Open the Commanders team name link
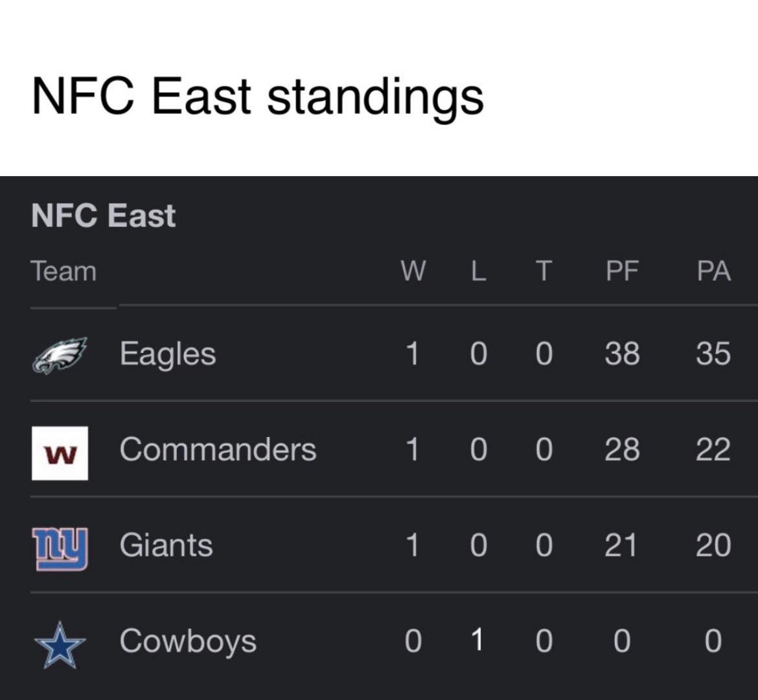 tap(218, 449)
